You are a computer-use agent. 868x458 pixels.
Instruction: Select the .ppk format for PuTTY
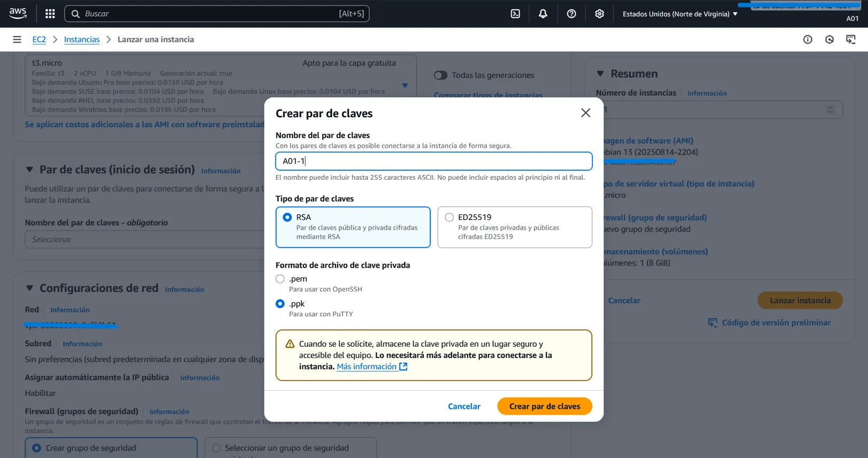tap(280, 304)
